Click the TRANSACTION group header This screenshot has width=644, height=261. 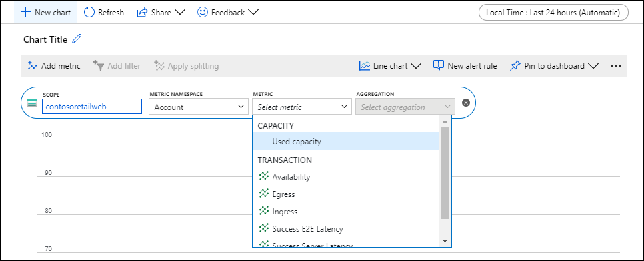(285, 160)
